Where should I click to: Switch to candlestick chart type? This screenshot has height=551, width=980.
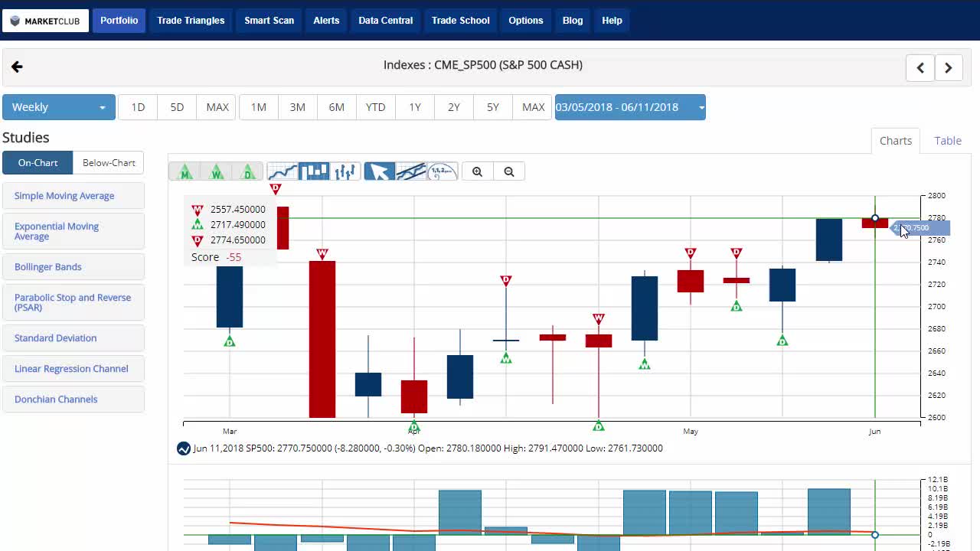(314, 171)
